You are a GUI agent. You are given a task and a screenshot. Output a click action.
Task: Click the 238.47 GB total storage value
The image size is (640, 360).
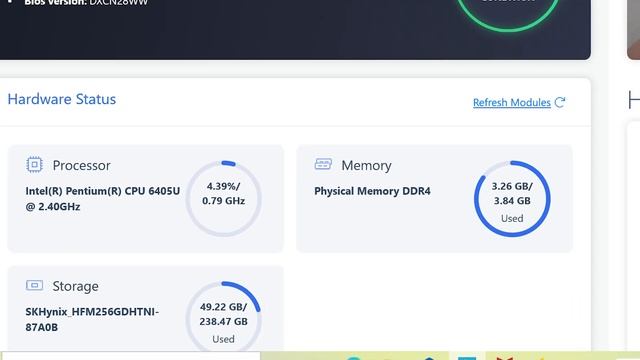click(x=223, y=322)
